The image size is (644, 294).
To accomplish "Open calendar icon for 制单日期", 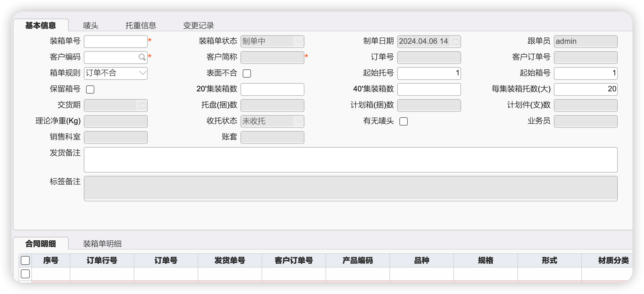I will pyautogui.click(x=456, y=41).
